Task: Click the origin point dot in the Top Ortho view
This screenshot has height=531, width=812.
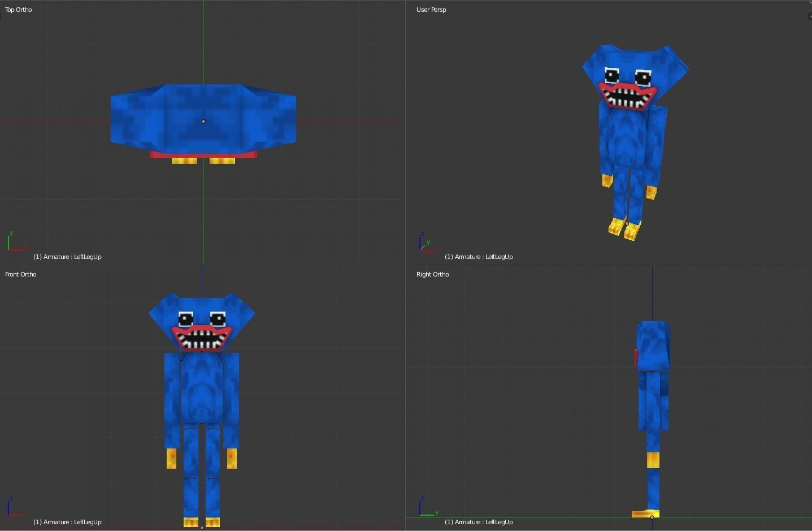Action: point(203,121)
